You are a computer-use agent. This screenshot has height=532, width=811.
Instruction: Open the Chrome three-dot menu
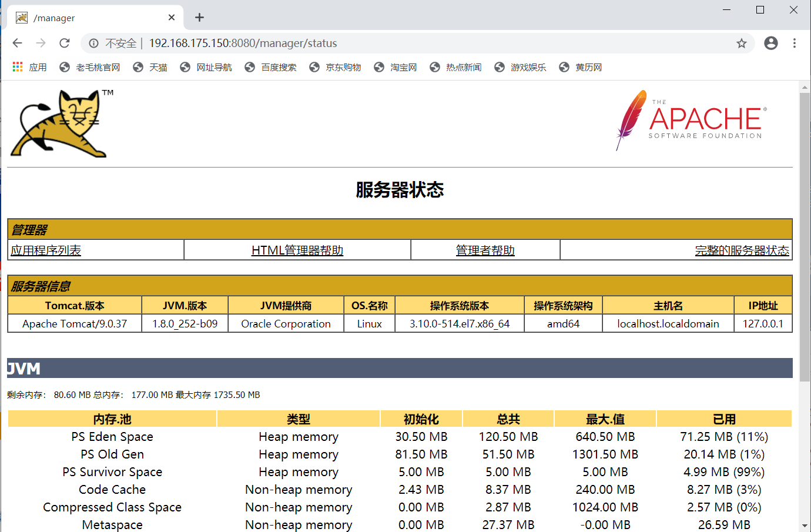(x=794, y=43)
